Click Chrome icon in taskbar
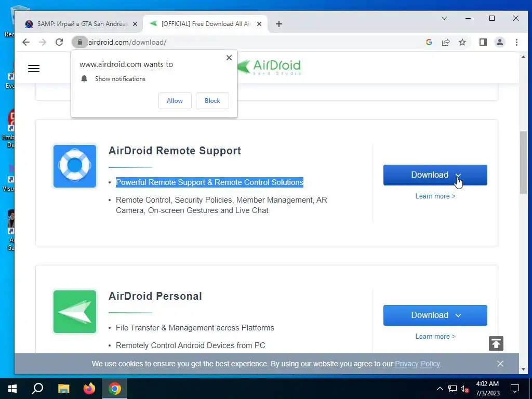Image resolution: width=532 pixels, height=399 pixels. coord(115,389)
